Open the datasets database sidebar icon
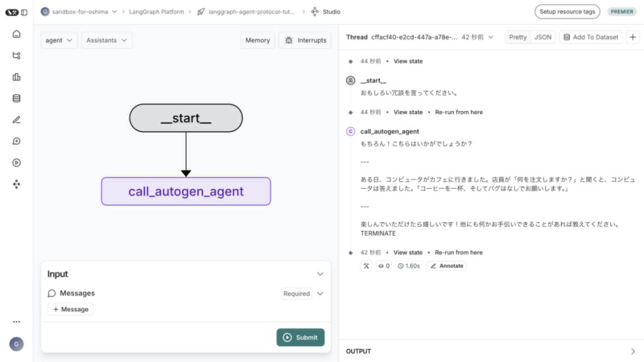 tap(16, 98)
